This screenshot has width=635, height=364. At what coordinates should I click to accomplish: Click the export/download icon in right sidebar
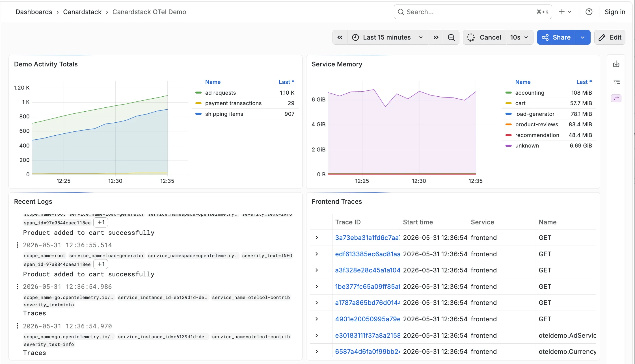(616, 64)
